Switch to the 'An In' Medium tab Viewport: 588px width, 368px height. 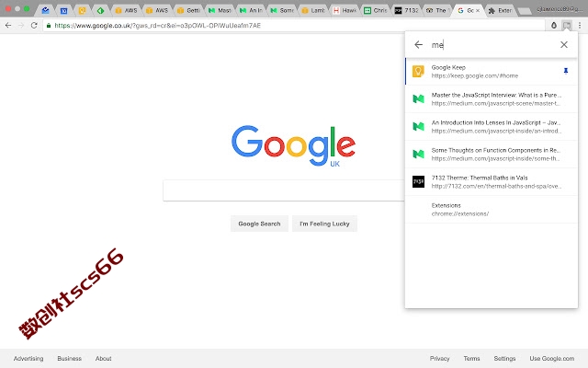click(251, 10)
